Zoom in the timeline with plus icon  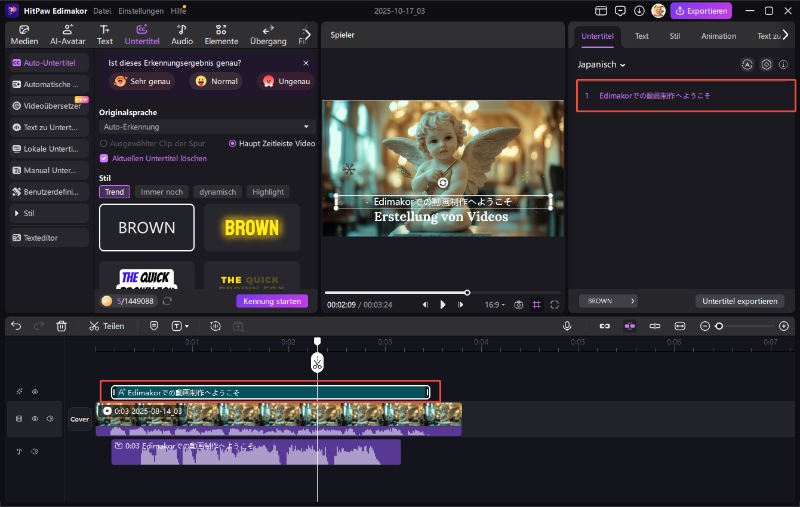(782, 326)
